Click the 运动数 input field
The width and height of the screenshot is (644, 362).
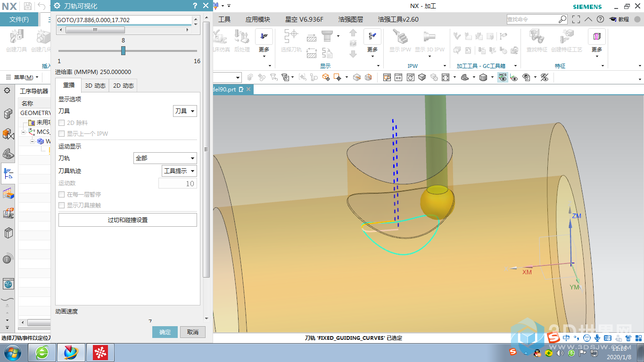(178, 183)
